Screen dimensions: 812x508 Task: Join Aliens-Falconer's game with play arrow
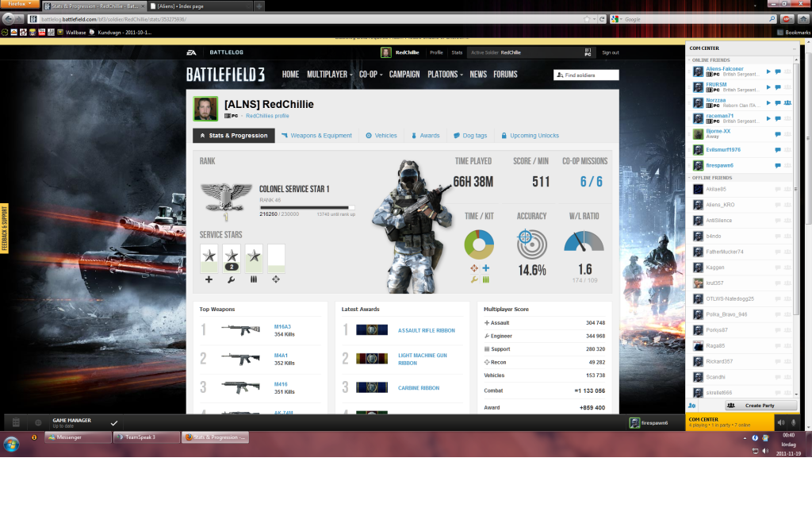coord(768,71)
